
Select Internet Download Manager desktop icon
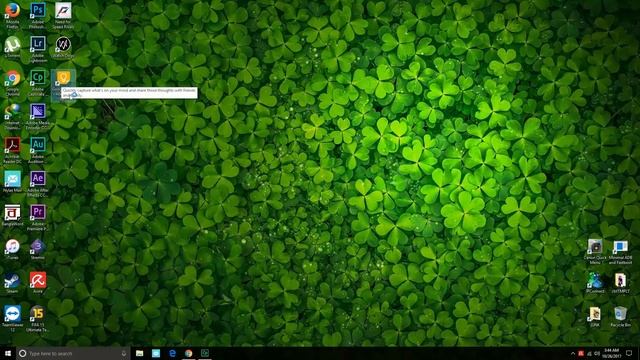[12, 116]
